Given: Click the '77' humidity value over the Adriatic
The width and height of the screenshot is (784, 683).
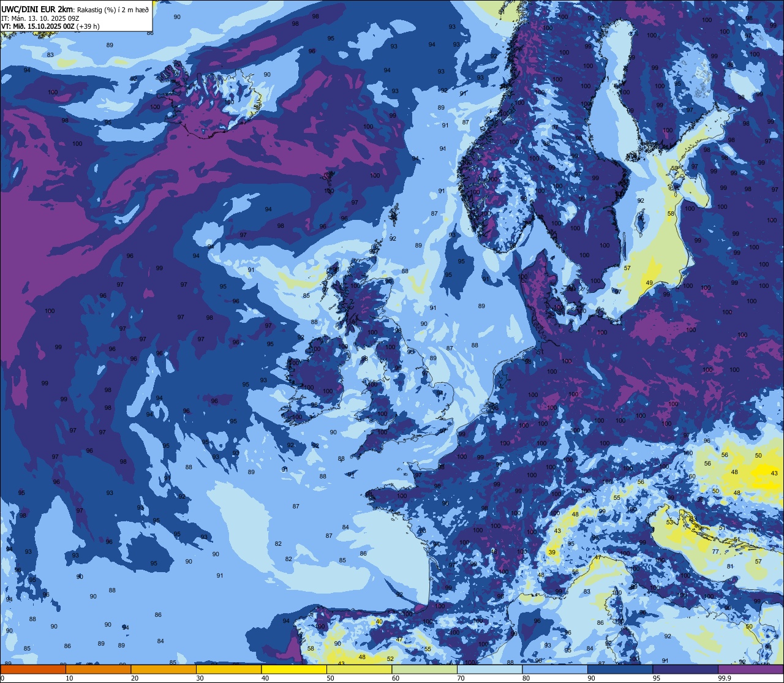Looking at the screenshot, I should 715,552.
